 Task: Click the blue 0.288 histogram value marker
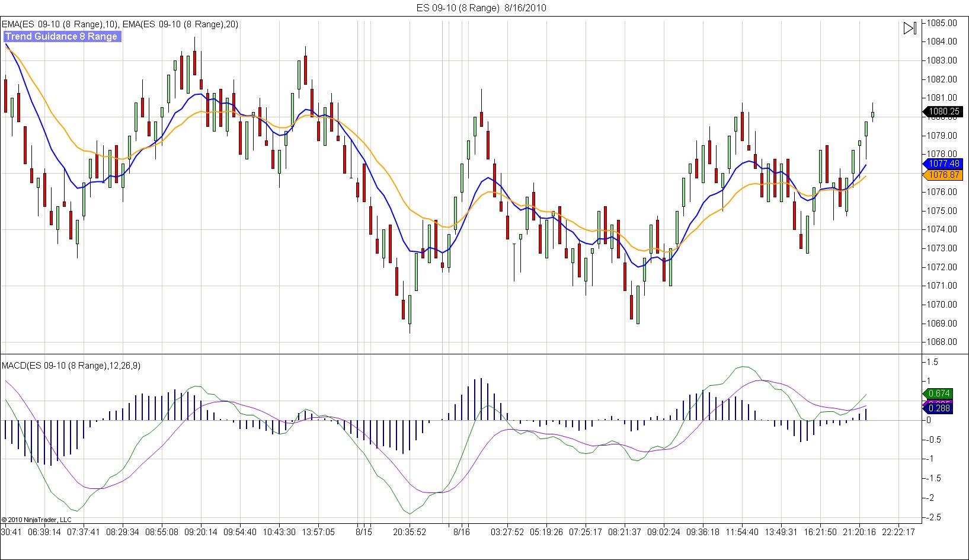938,408
